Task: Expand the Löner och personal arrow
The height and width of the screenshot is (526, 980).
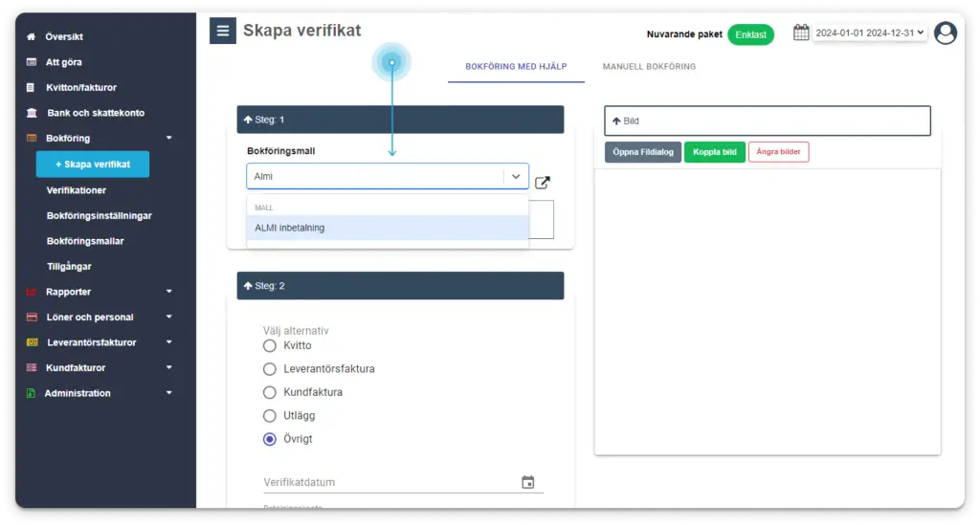Action: [168, 318]
